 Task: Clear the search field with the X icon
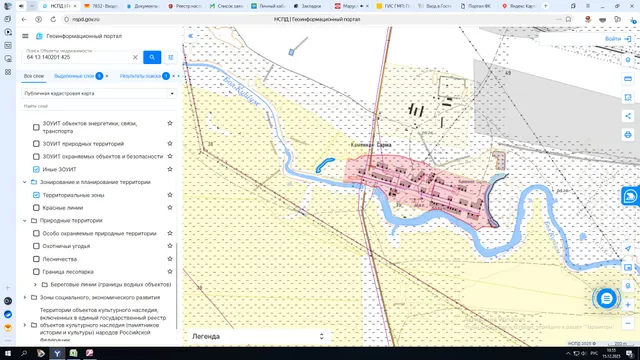(135, 57)
